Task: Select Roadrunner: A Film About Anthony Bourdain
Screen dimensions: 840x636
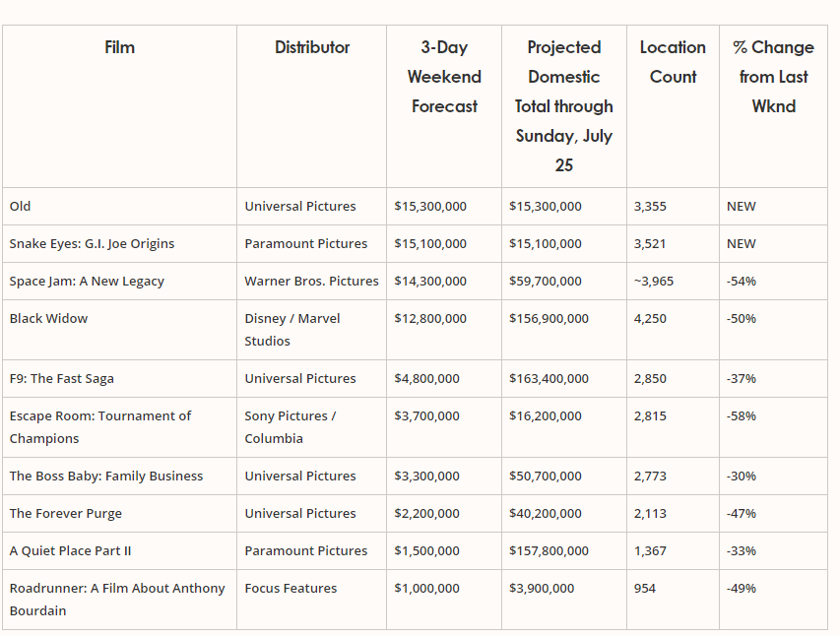Action: [x=117, y=600]
